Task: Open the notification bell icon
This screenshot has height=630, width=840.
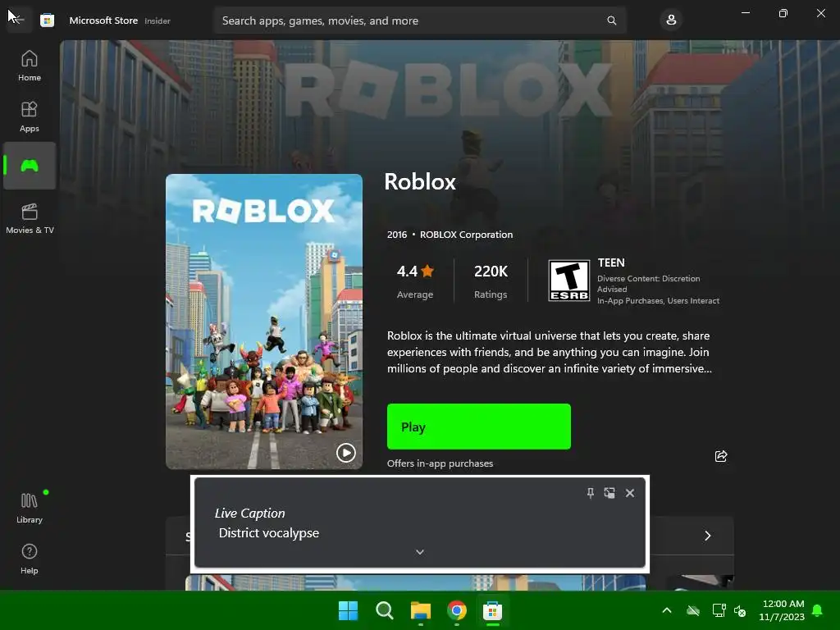Action: pyautogui.click(x=818, y=610)
